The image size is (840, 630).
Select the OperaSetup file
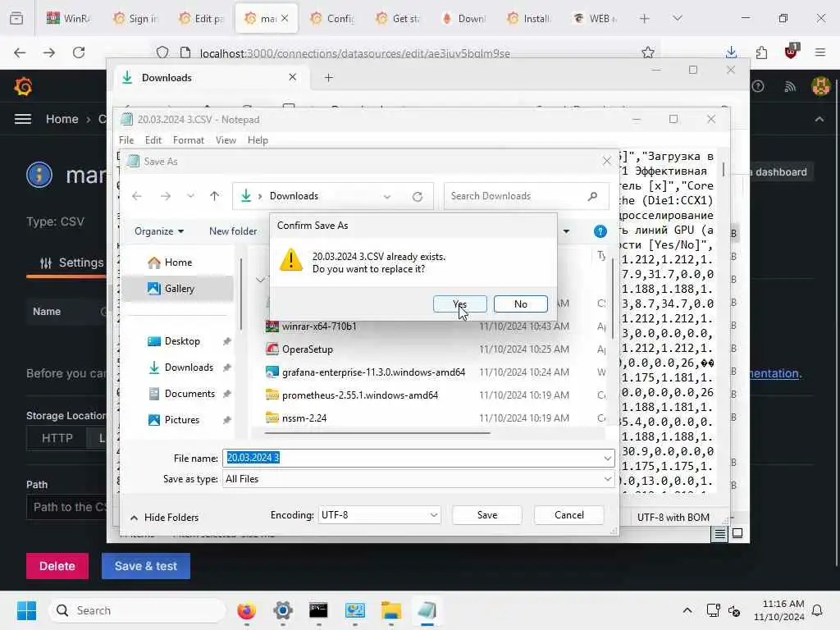307,349
